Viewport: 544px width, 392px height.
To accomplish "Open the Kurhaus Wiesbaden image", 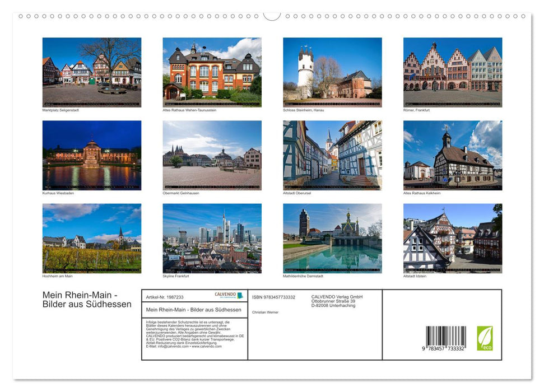I will (91, 155).
